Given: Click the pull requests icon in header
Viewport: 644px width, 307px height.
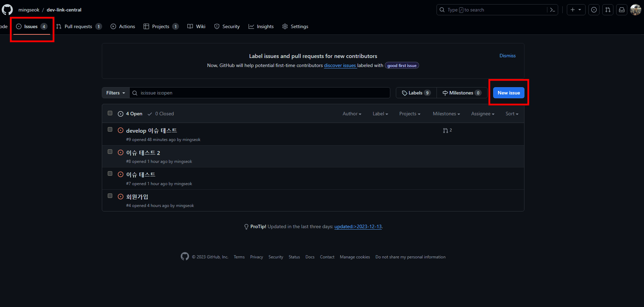Looking at the screenshot, I should point(608,10).
